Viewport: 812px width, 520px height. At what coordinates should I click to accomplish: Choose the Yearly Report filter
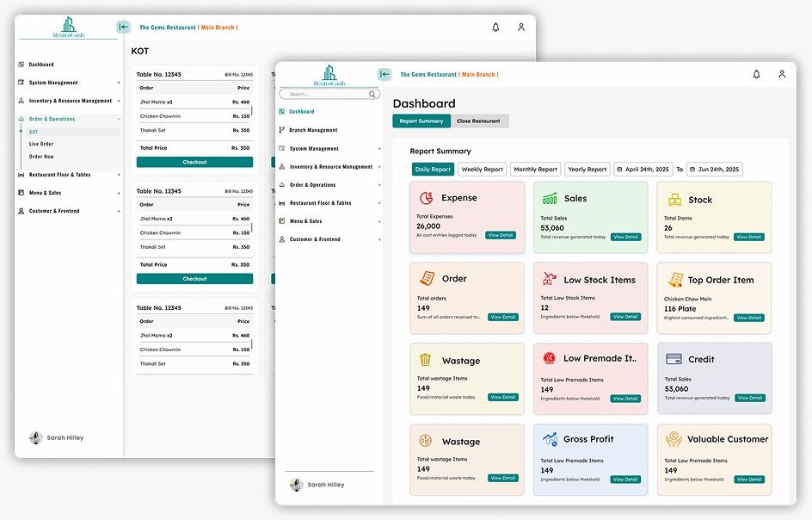587,170
